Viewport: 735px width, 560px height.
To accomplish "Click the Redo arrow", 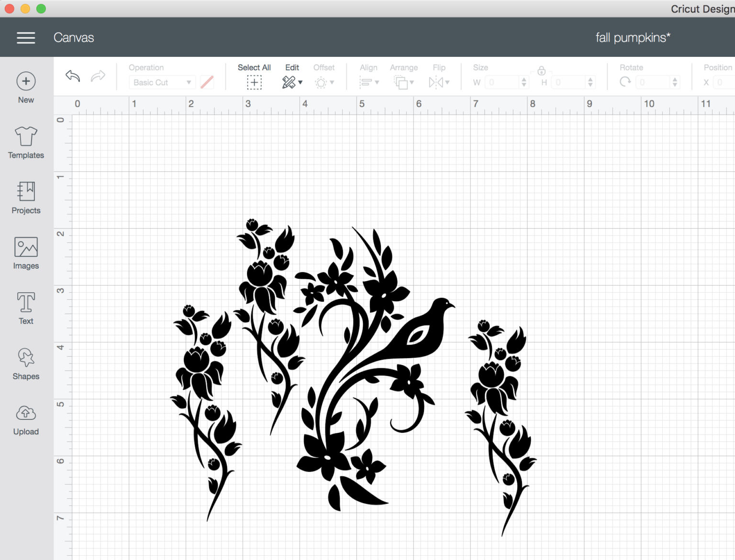I will point(98,76).
